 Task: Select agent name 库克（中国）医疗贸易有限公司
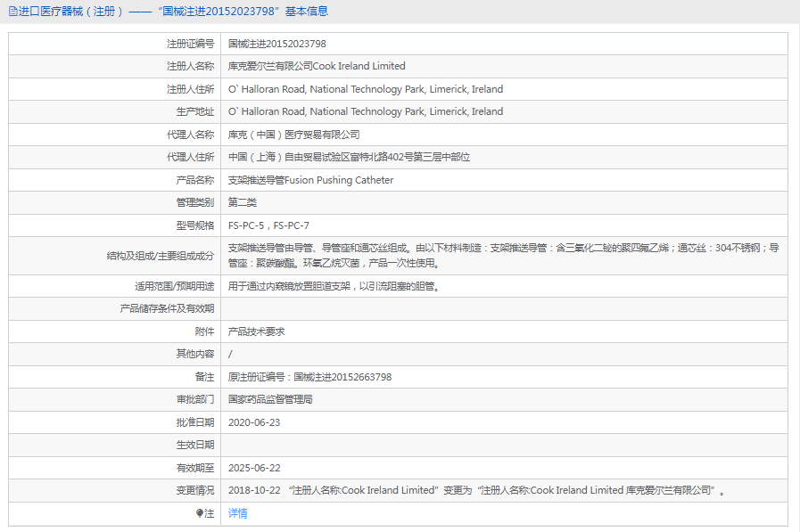294,135
